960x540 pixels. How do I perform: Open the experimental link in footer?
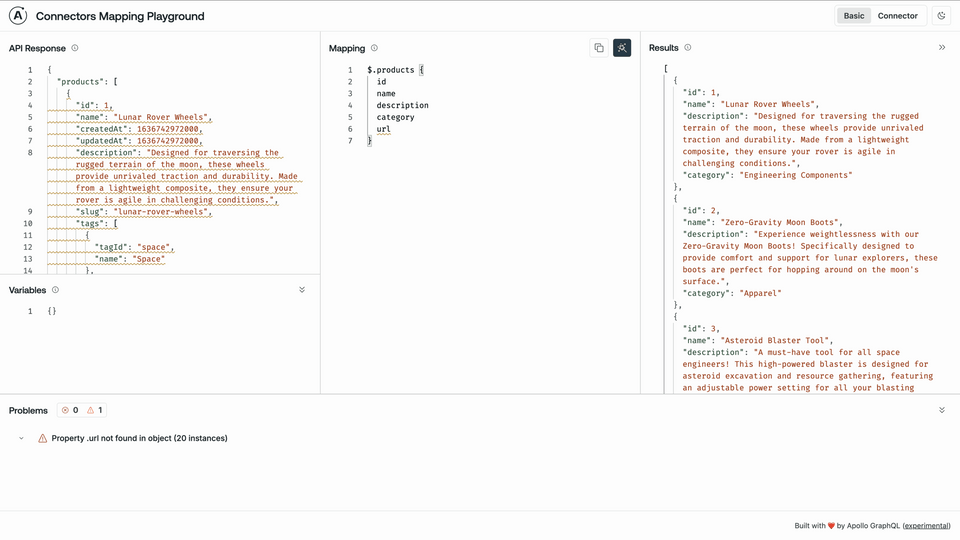coord(926,525)
